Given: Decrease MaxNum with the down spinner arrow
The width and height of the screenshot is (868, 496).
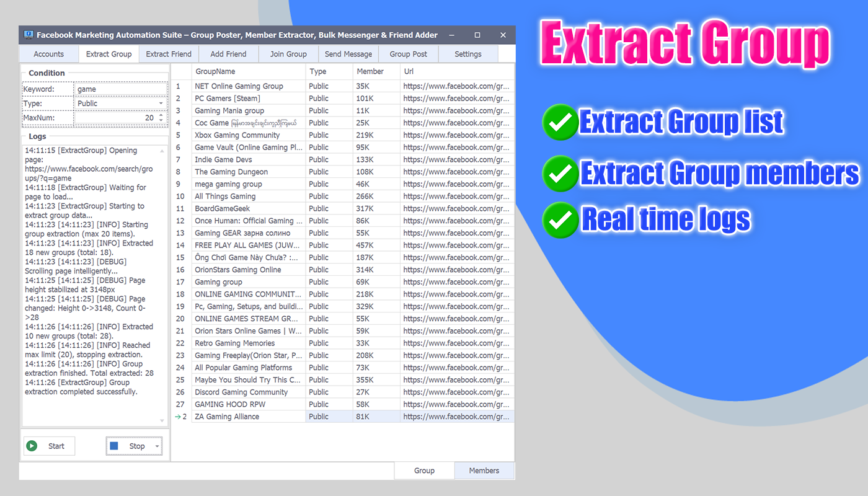Looking at the screenshot, I should coord(161,120).
